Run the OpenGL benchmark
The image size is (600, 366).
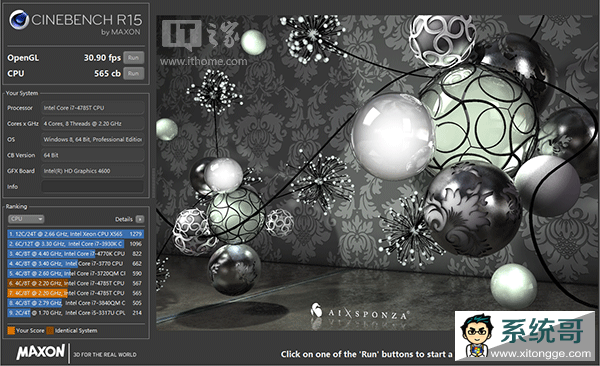tap(134, 58)
